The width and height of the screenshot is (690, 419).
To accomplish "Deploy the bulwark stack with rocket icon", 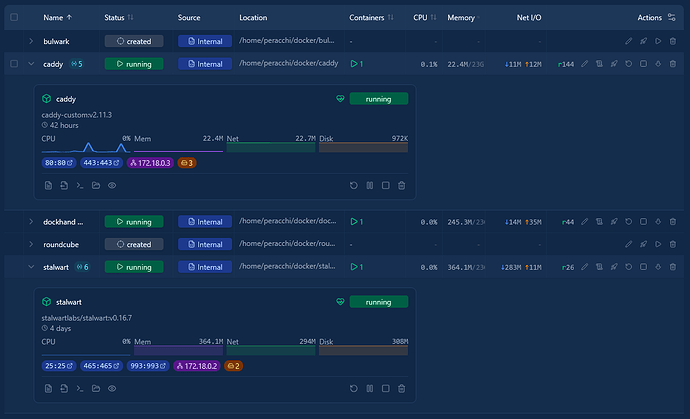I will 643,41.
